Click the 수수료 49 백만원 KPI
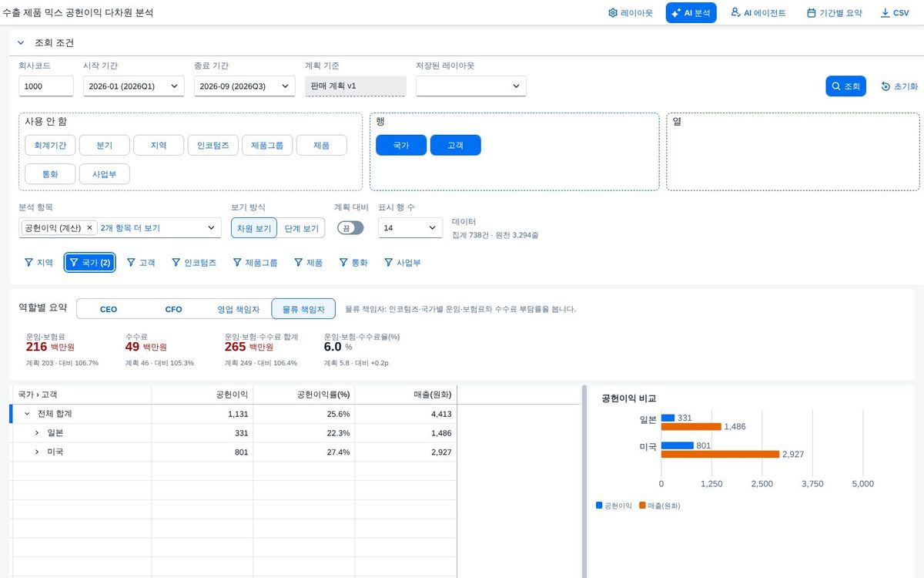 click(159, 350)
